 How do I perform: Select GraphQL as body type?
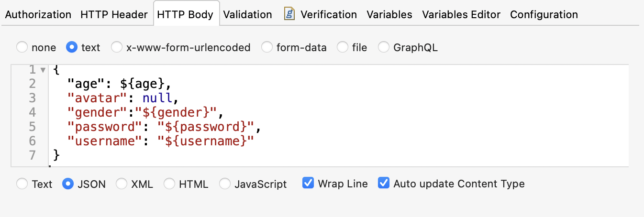pyautogui.click(x=384, y=47)
